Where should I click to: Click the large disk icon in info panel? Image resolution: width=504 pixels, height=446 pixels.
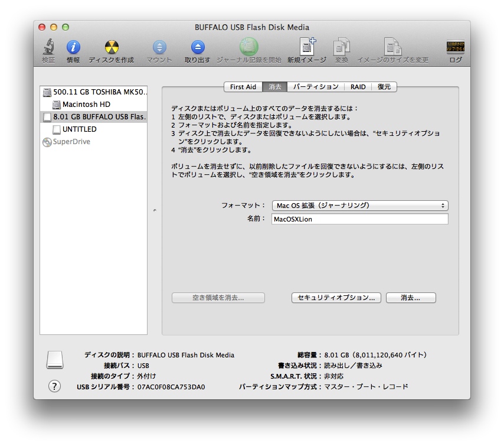[55, 360]
